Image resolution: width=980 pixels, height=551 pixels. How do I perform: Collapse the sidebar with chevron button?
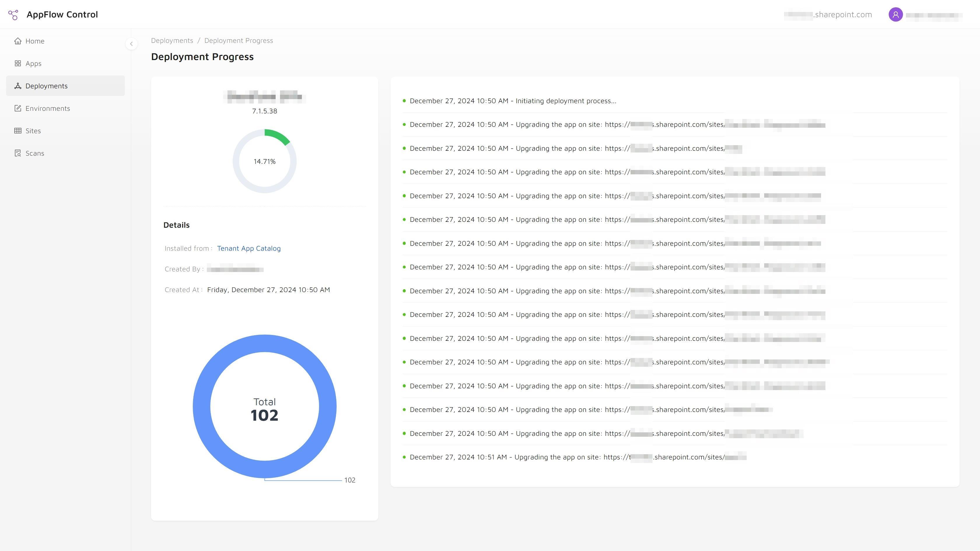coord(131,44)
